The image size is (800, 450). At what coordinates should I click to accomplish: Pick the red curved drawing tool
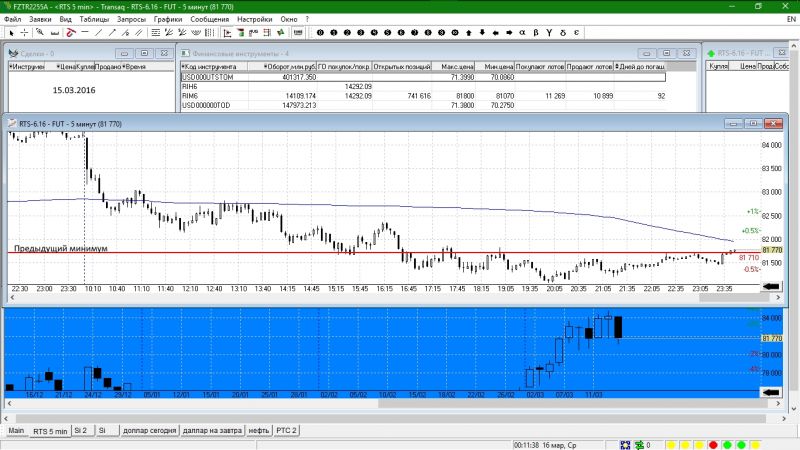click(71, 33)
